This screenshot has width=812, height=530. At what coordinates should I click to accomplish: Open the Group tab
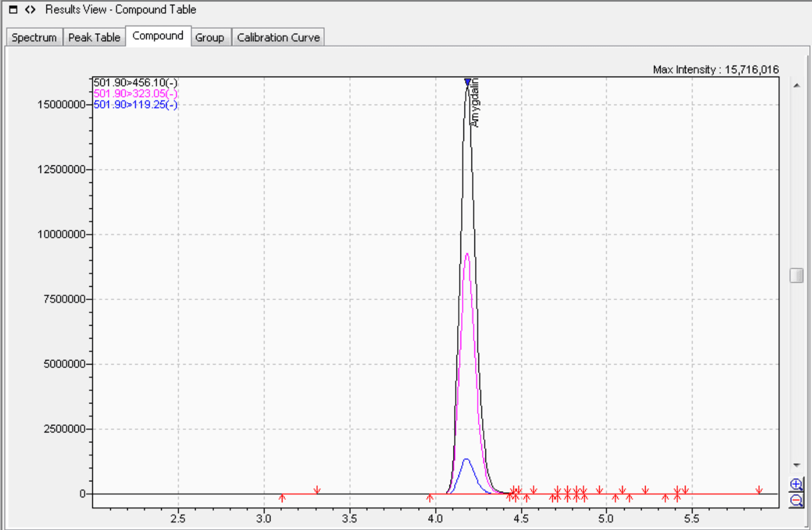point(210,37)
